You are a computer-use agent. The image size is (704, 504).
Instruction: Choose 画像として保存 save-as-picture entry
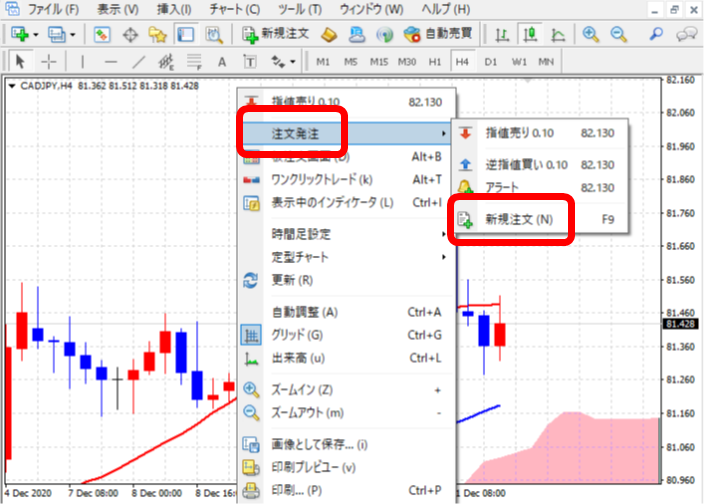point(319,445)
